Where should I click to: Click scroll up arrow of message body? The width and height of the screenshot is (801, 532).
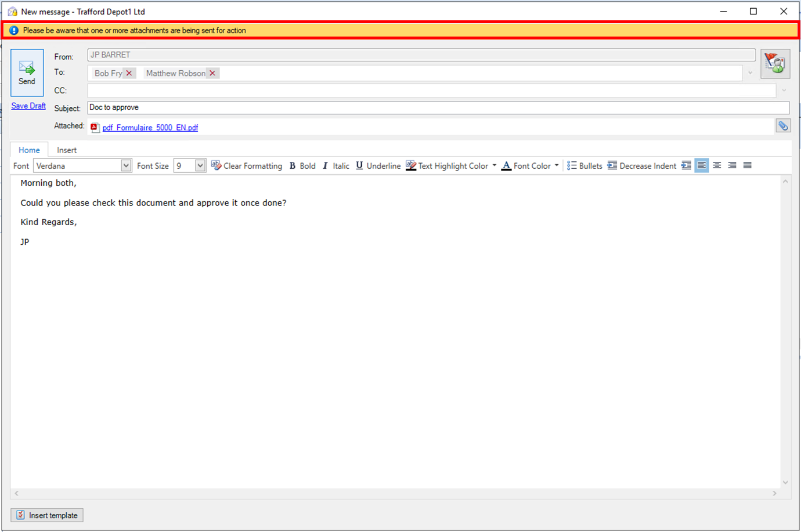click(x=785, y=182)
